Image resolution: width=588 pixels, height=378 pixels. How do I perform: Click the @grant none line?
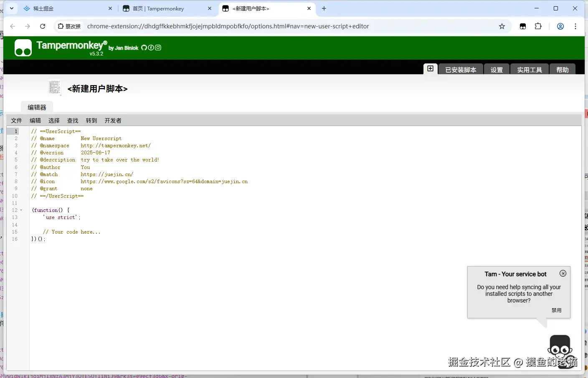coord(62,189)
